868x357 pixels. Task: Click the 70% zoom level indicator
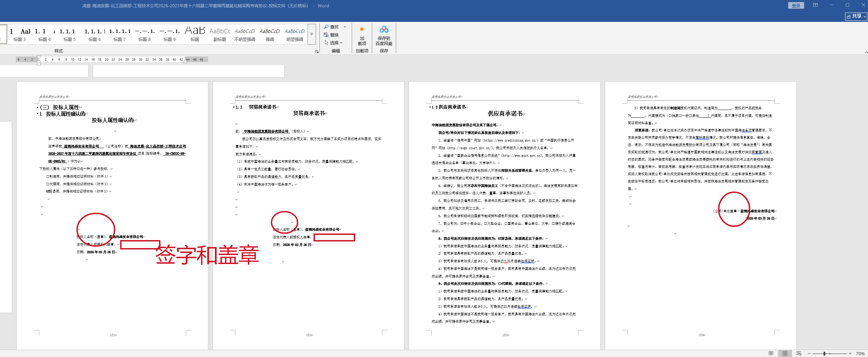pos(860,354)
